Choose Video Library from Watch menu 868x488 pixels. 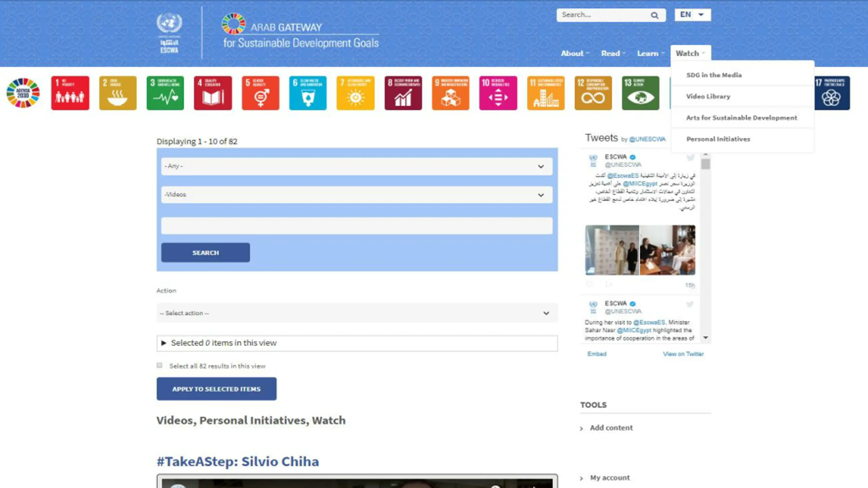click(708, 96)
